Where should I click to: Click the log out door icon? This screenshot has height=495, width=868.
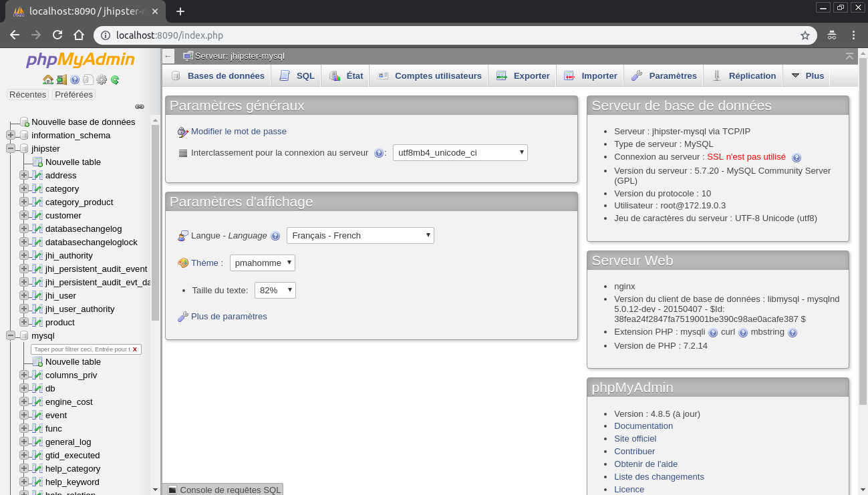pos(61,79)
